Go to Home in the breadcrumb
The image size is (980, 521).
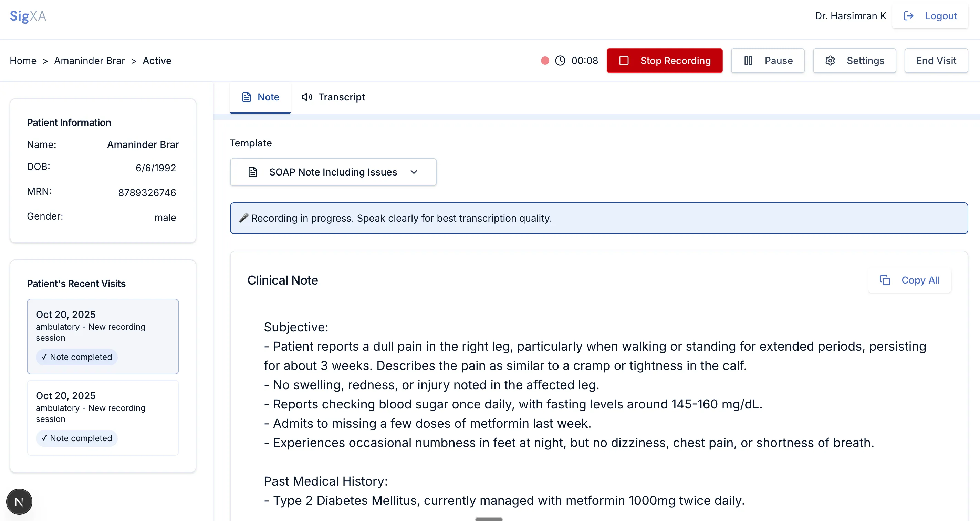[23, 61]
